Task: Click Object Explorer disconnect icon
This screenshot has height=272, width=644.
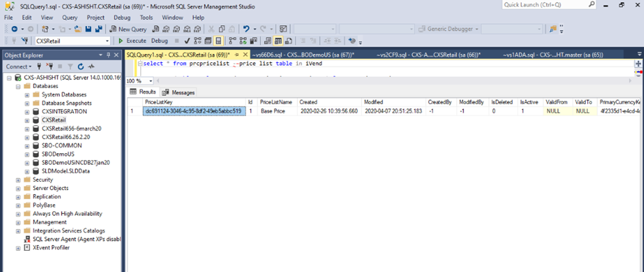Action: [49, 66]
